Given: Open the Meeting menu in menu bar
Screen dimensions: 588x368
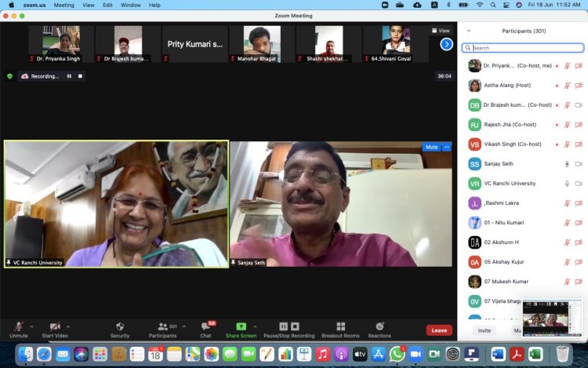Looking at the screenshot, I should [x=64, y=5].
